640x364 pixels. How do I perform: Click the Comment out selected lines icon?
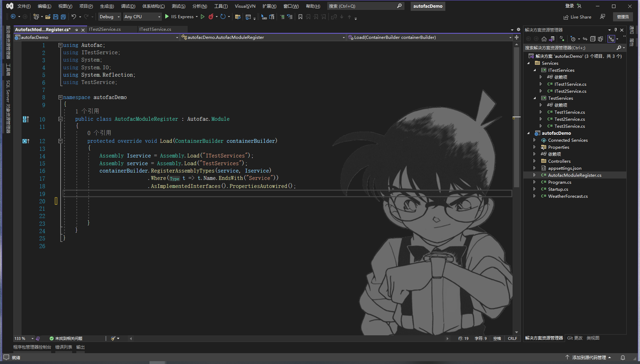click(282, 17)
